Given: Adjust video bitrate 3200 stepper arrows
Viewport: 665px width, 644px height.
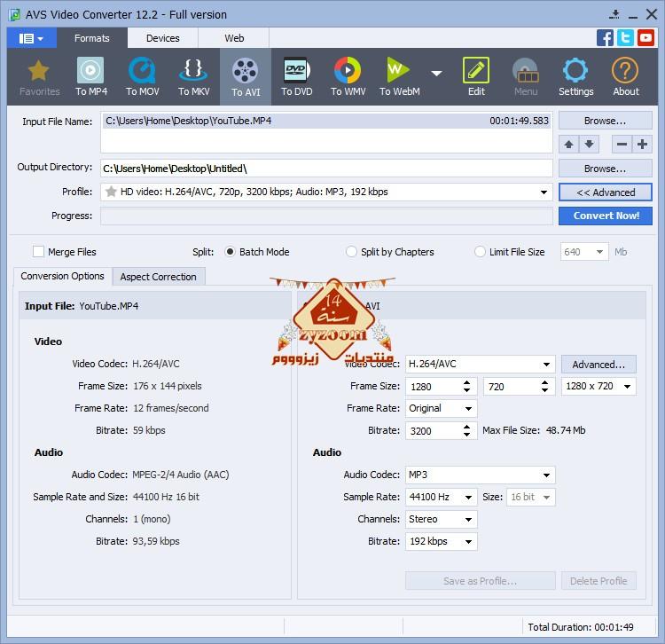Looking at the screenshot, I should [x=466, y=430].
